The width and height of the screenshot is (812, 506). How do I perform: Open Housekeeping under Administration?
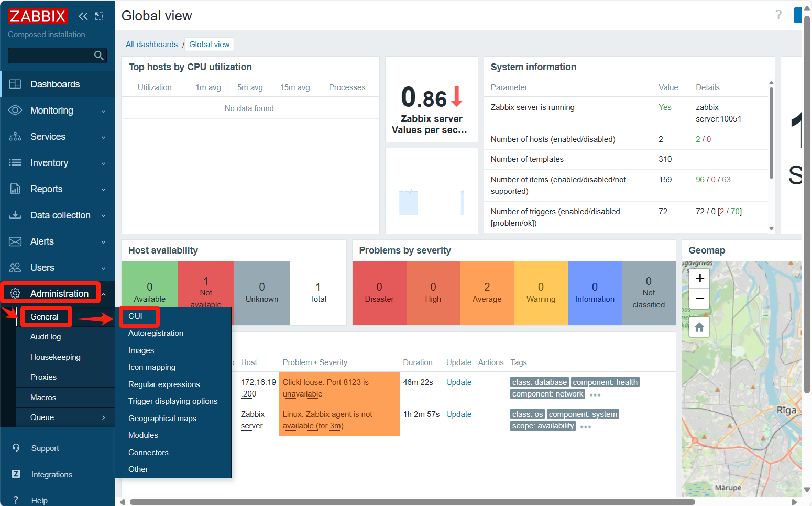pos(56,357)
